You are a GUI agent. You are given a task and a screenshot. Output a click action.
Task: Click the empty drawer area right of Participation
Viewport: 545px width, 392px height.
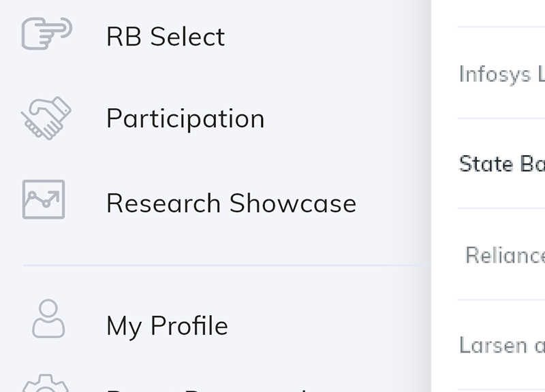pos(344,118)
